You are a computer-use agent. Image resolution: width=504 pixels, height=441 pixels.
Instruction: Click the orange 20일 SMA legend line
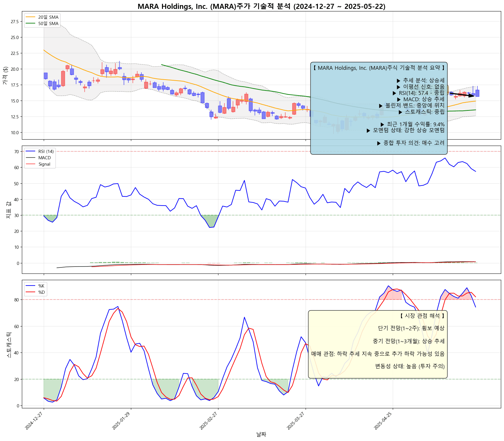[x=31, y=17]
